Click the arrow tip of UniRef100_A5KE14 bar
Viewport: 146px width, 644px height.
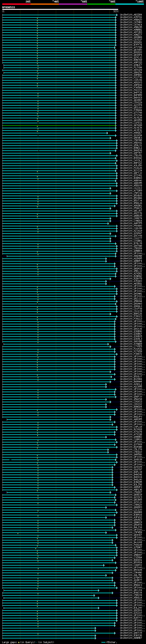click(99, 598)
